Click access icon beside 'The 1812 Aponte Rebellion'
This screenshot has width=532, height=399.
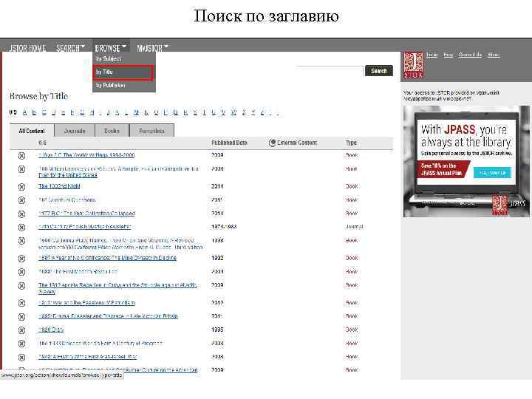[x=21, y=286]
